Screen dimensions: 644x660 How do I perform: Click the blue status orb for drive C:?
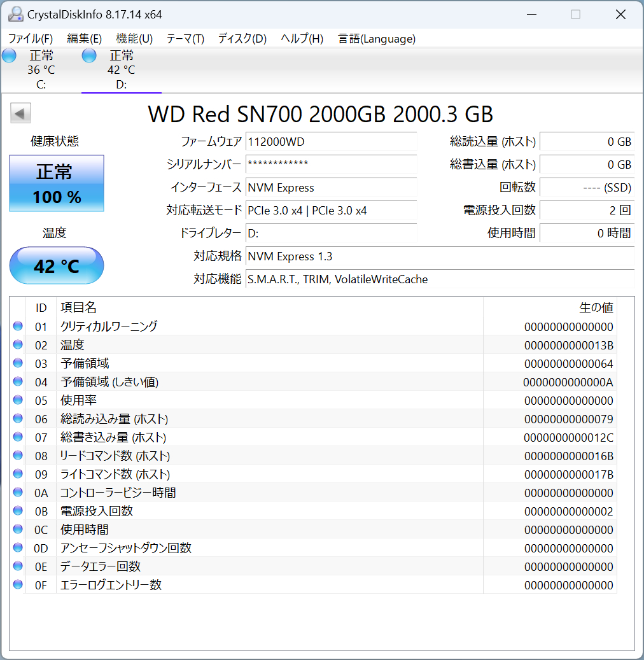tap(9, 55)
